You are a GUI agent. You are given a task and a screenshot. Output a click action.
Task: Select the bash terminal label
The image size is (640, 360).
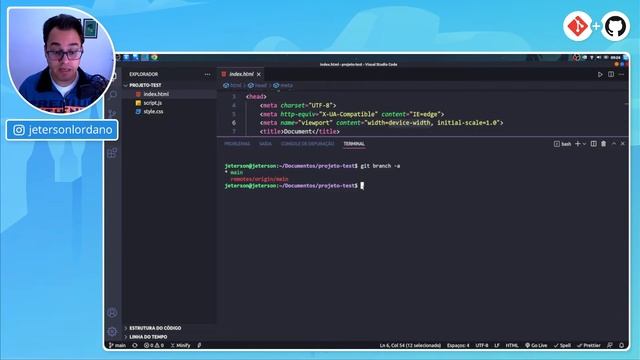tap(562, 144)
